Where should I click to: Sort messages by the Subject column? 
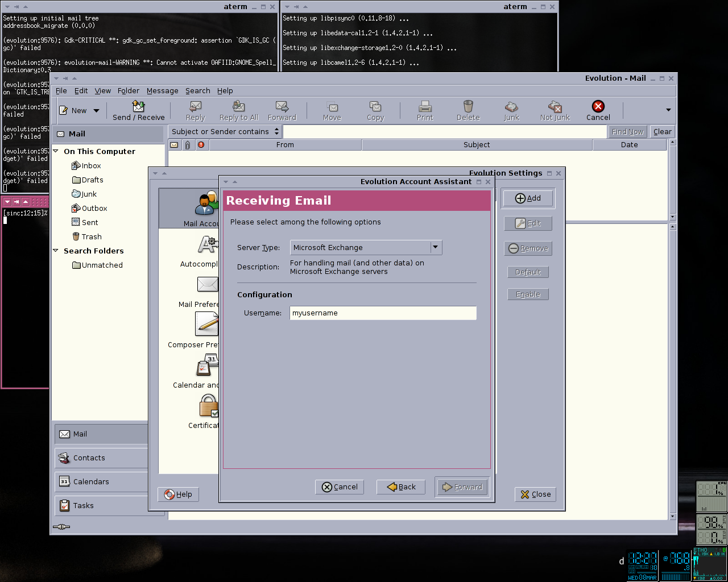(x=477, y=145)
